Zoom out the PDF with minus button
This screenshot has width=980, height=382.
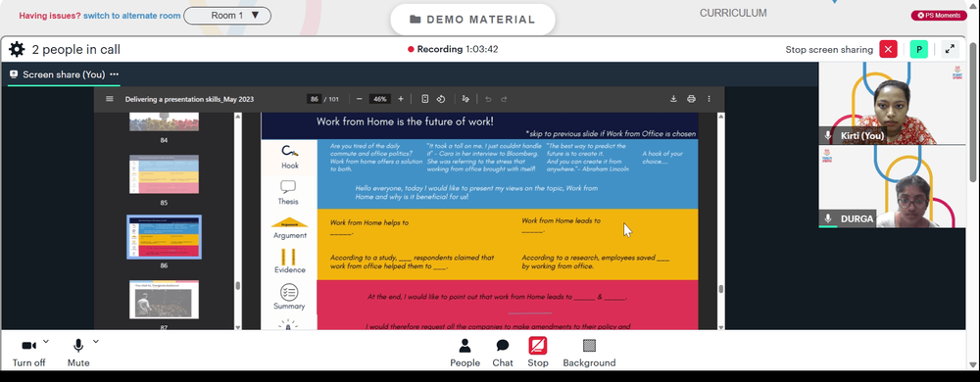tap(360, 99)
